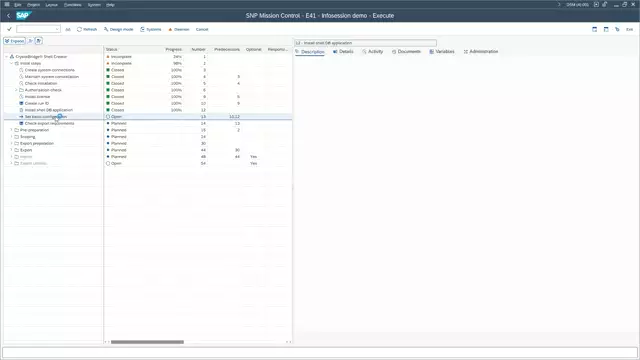Click the back arrow beside the SAP logo
640x360 pixels.
click(x=9, y=16)
